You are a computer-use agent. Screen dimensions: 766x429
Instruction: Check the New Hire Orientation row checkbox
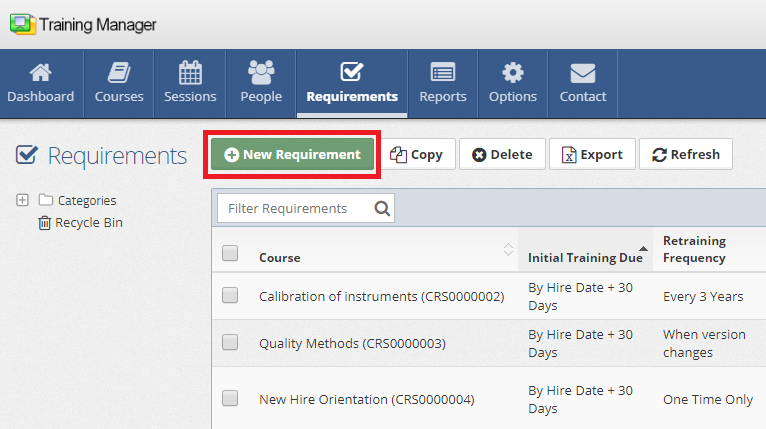pyautogui.click(x=230, y=398)
